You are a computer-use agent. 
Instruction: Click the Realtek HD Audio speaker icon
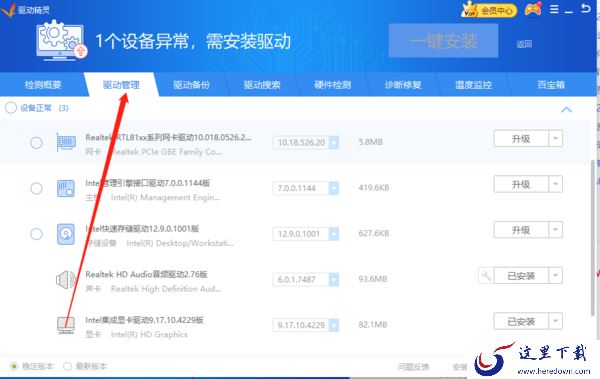pyautogui.click(x=66, y=280)
